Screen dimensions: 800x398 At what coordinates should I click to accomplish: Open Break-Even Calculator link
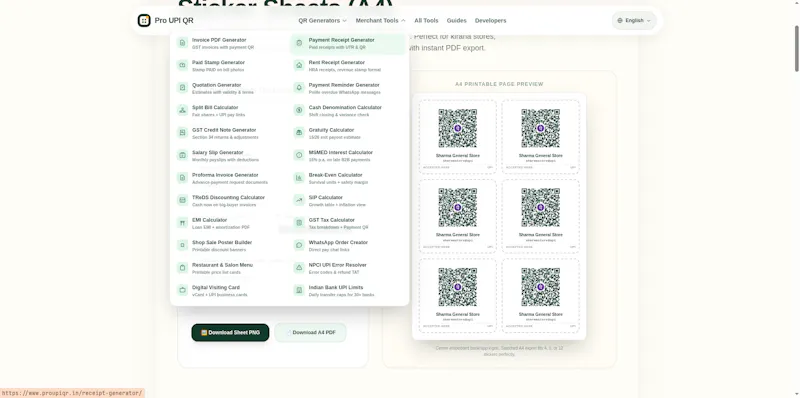point(348,178)
